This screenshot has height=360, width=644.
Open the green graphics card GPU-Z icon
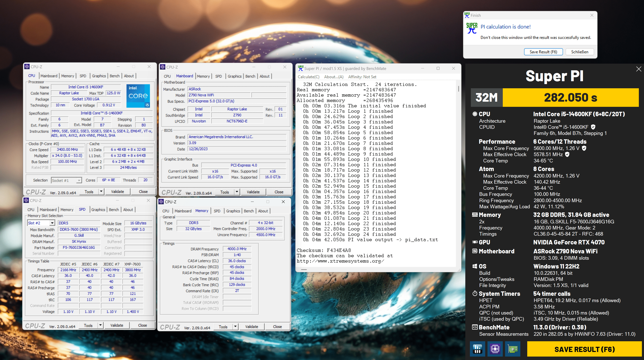point(513,349)
